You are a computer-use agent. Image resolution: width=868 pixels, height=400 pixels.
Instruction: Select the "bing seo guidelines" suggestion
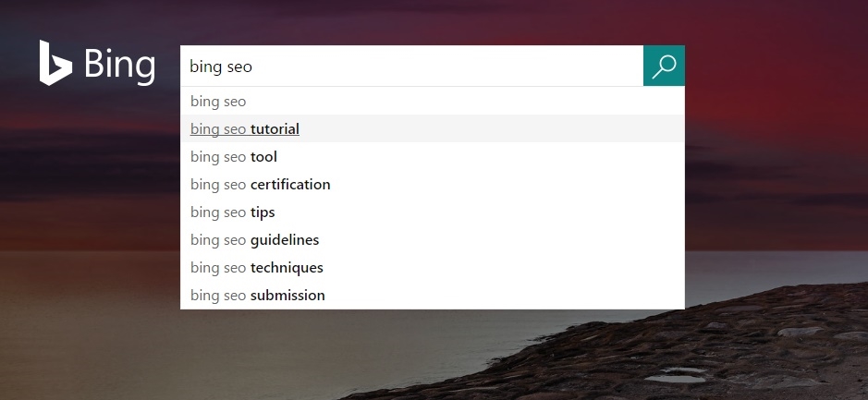click(x=433, y=239)
